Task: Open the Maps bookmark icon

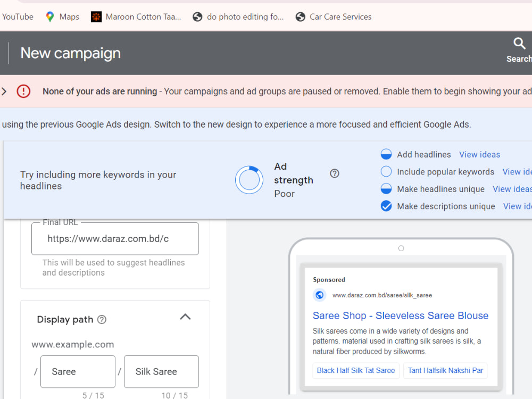Action: pyautogui.click(x=50, y=16)
